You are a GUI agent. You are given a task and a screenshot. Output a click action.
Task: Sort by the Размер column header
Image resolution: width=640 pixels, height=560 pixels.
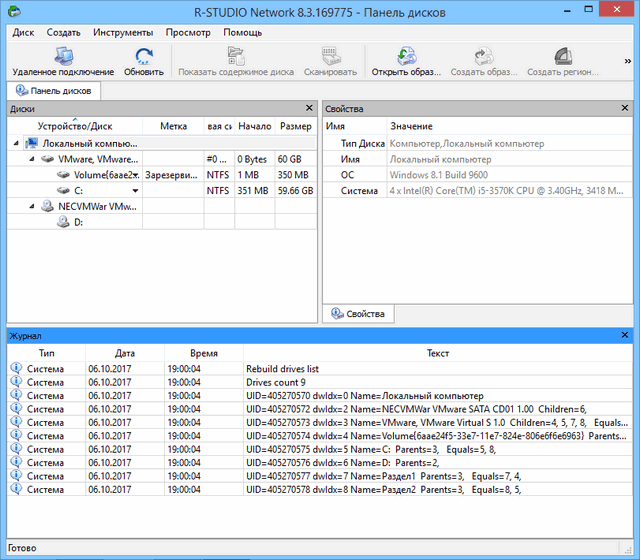pos(295,126)
